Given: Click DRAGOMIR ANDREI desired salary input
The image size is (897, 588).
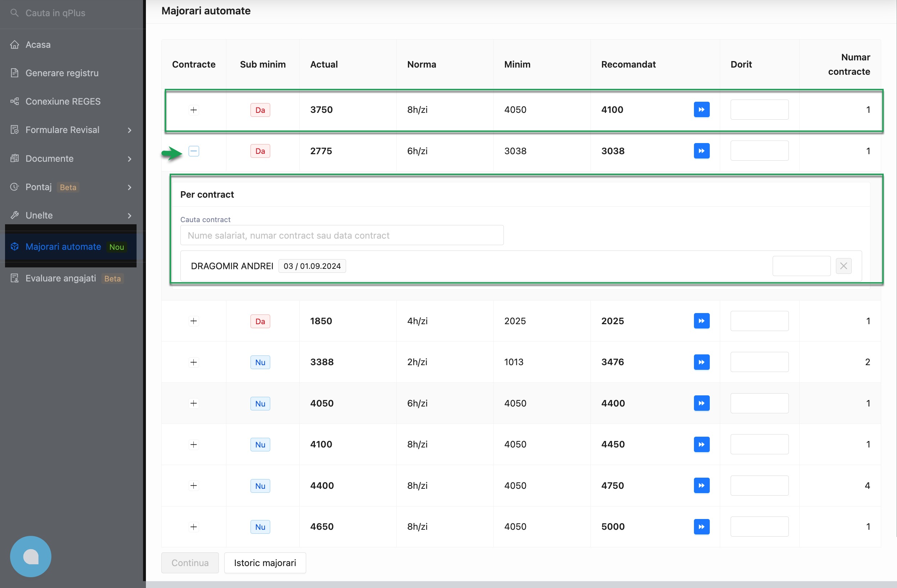Looking at the screenshot, I should [x=801, y=266].
